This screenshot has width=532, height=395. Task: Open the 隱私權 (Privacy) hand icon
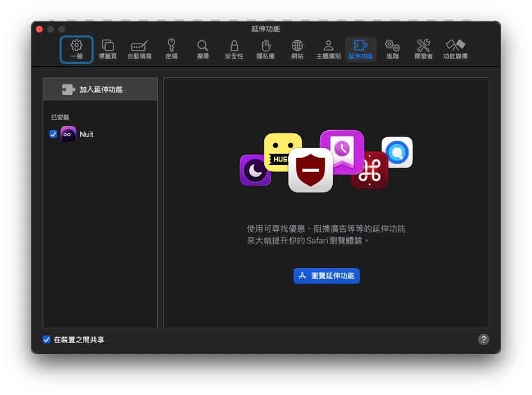point(265,49)
